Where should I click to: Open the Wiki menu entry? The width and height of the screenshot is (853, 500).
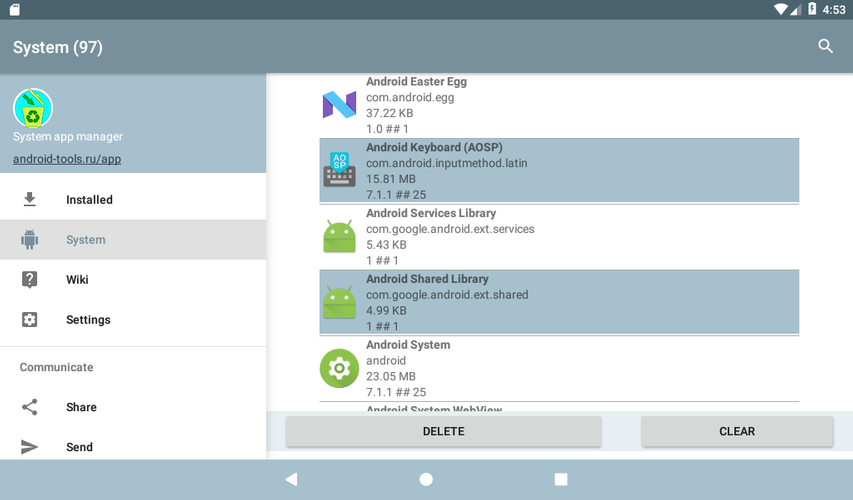coord(133,279)
